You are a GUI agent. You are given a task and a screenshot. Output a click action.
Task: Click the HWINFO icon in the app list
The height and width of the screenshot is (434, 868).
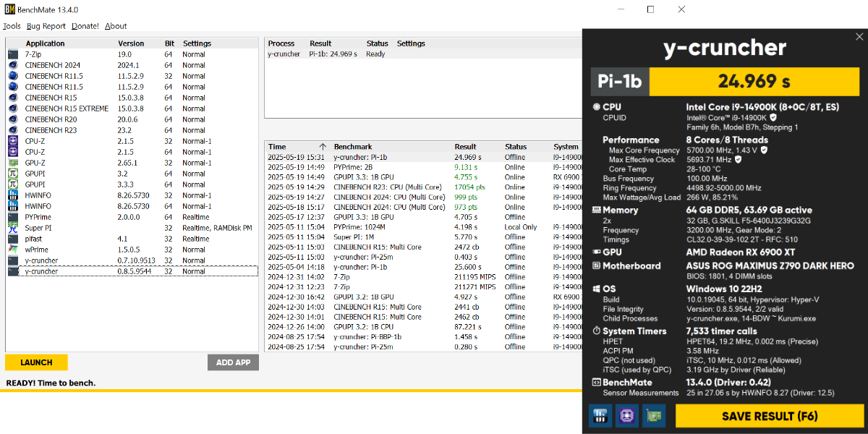point(12,195)
